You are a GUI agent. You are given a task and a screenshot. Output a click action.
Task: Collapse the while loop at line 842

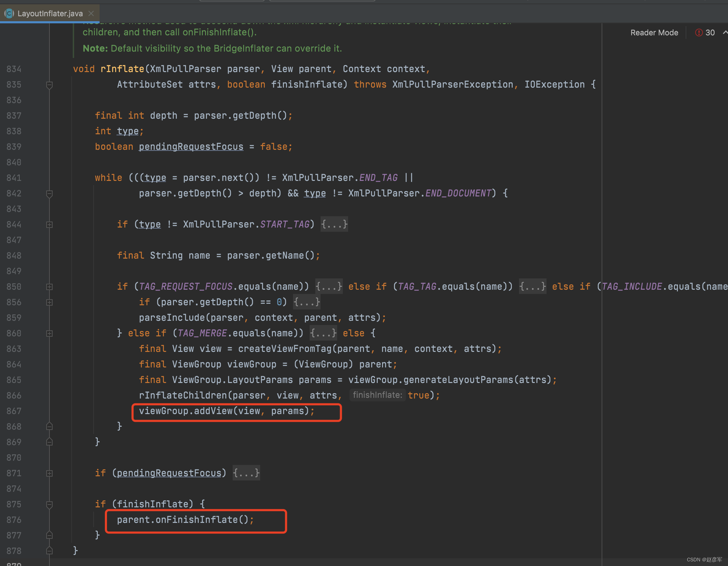point(49,194)
